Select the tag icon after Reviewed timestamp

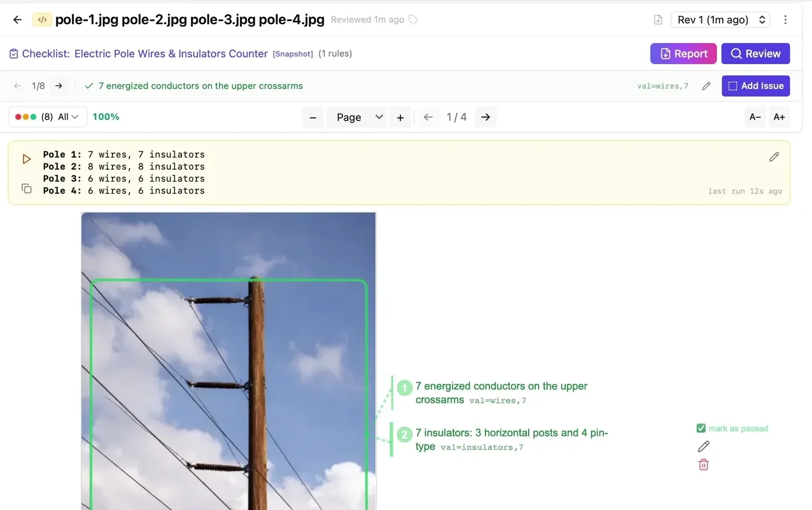coord(413,19)
